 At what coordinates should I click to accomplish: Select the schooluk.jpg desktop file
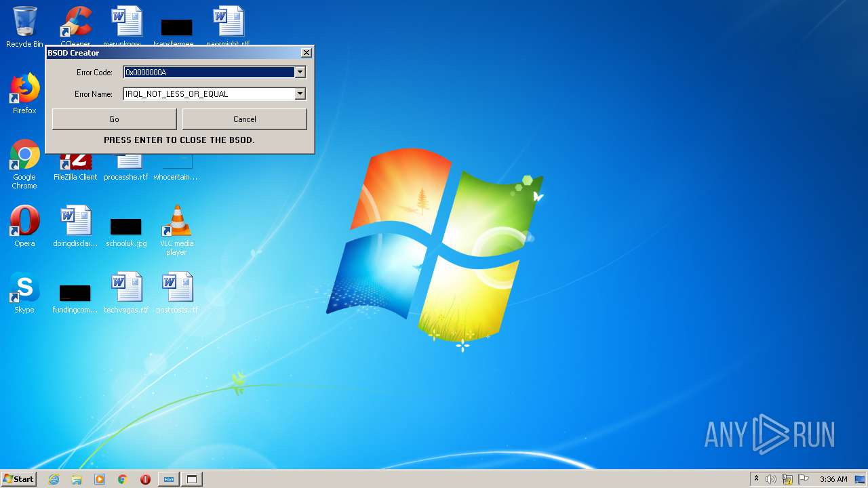(x=126, y=232)
